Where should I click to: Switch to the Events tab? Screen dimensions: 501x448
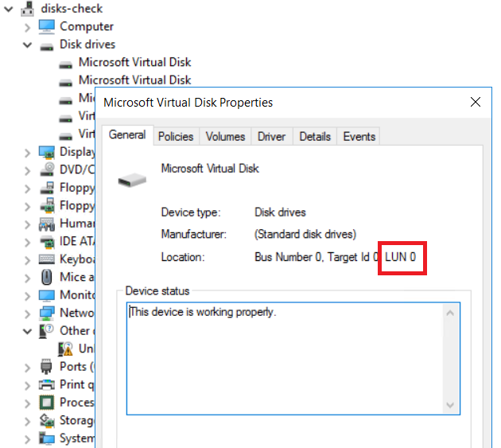pyautogui.click(x=359, y=137)
